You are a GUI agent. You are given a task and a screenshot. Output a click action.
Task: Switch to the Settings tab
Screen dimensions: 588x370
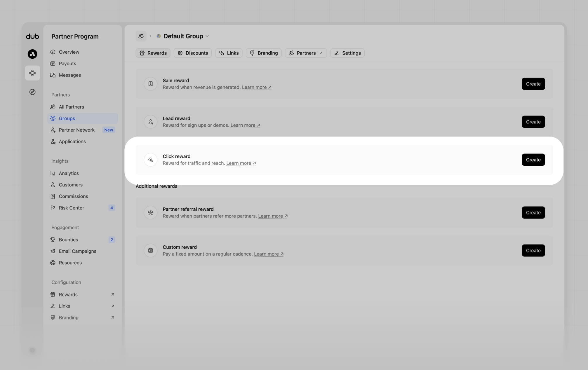click(347, 53)
